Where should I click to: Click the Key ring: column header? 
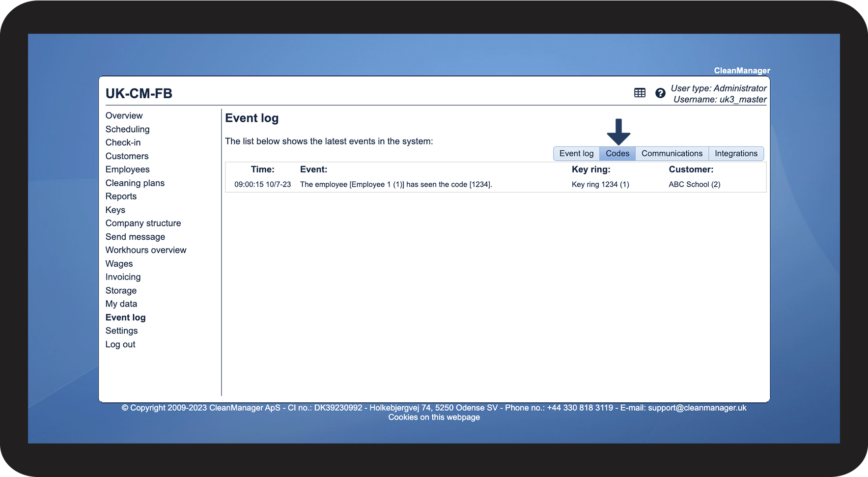[591, 169]
